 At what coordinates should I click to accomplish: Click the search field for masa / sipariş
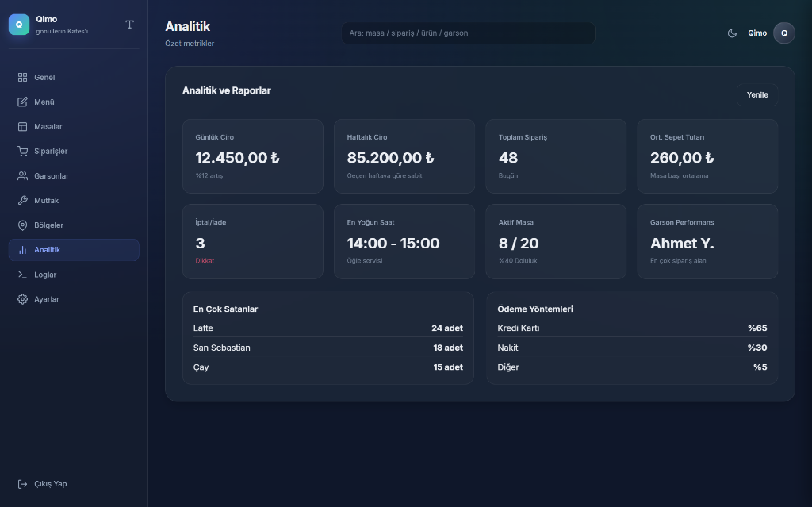tap(468, 33)
